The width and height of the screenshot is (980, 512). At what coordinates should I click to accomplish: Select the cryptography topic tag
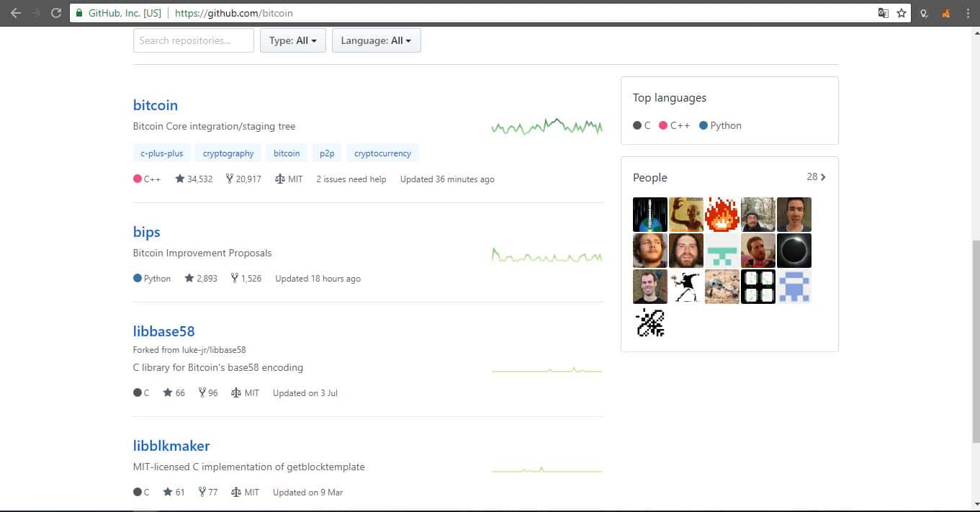[x=228, y=153]
